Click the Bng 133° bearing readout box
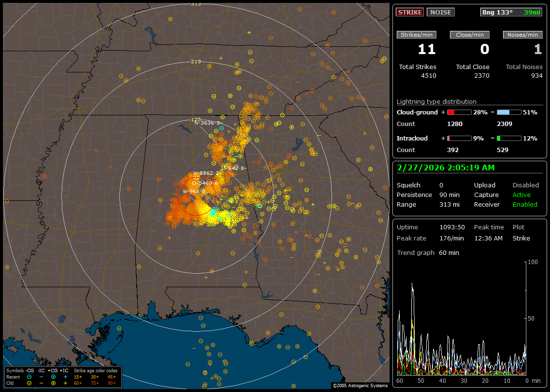 coord(511,12)
